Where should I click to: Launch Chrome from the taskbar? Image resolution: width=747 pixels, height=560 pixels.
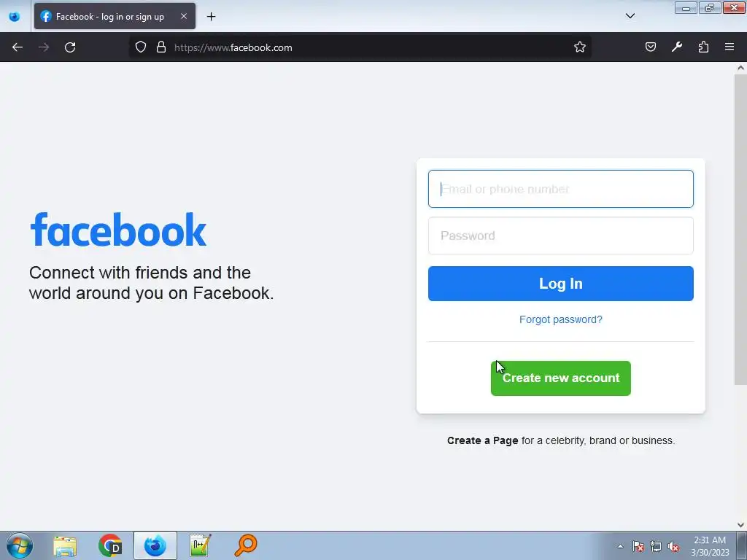pos(110,545)
